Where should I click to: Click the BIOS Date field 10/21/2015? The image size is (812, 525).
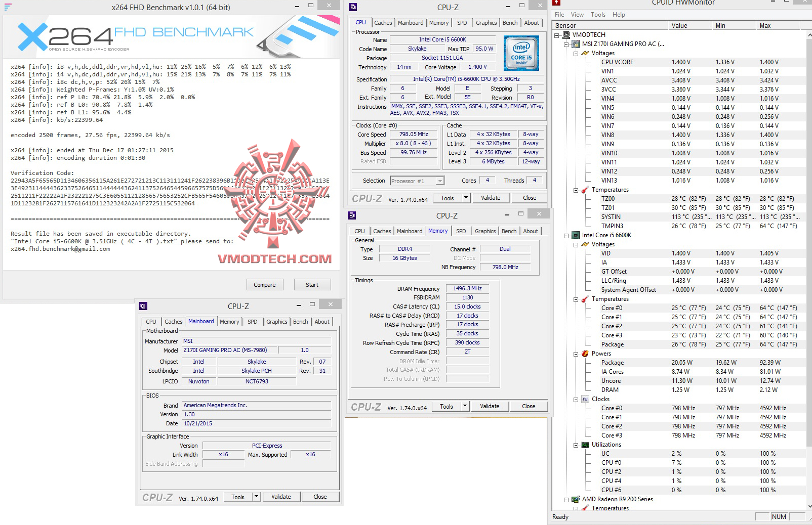click(256, 423)
